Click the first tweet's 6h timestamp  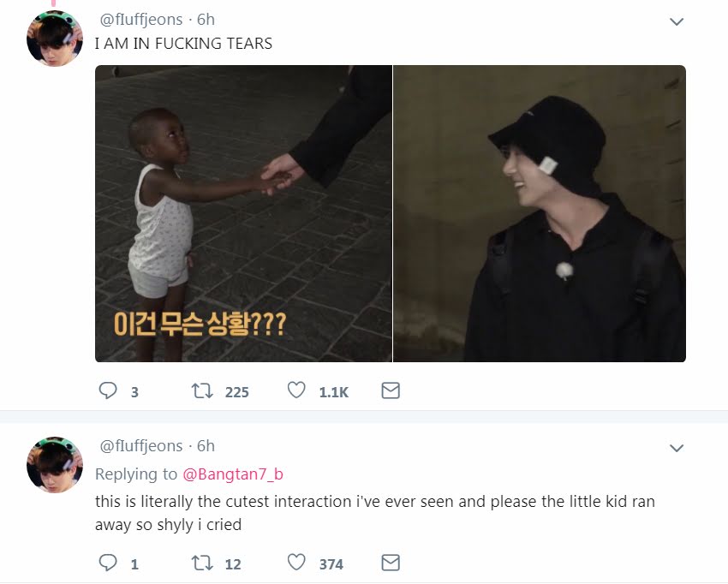pyautogui.click(x=206, y=20)
